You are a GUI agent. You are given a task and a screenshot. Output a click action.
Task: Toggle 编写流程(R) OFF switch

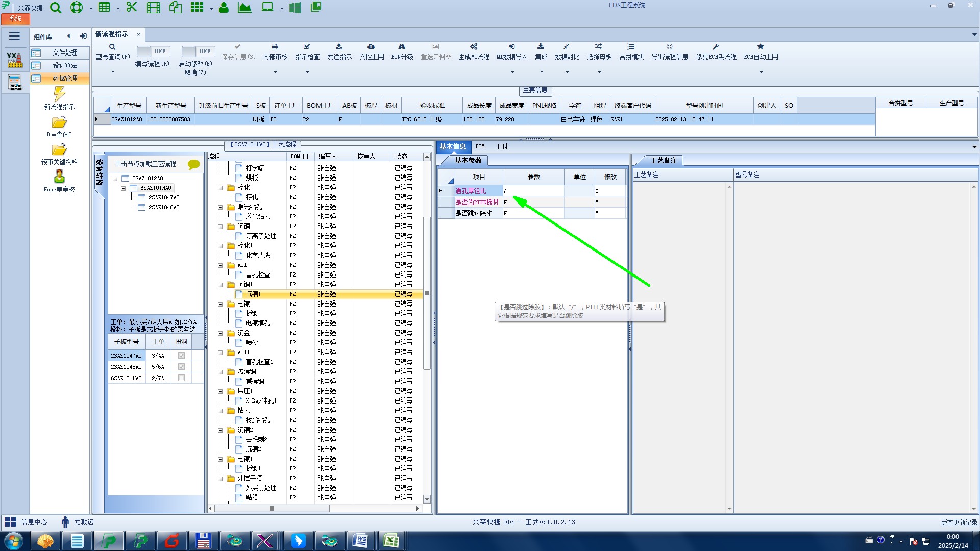(153, 51)
